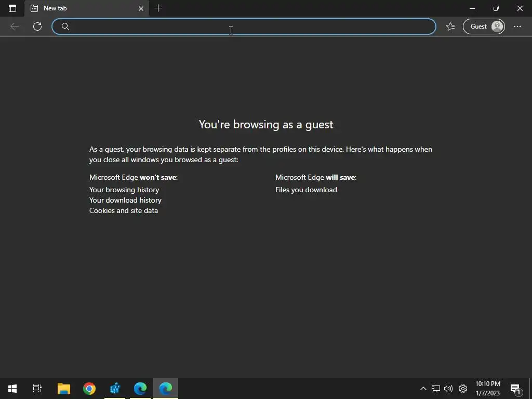
Task: Open the Favorites star icon
Action: pyautogui.click(x=450, y=26)
